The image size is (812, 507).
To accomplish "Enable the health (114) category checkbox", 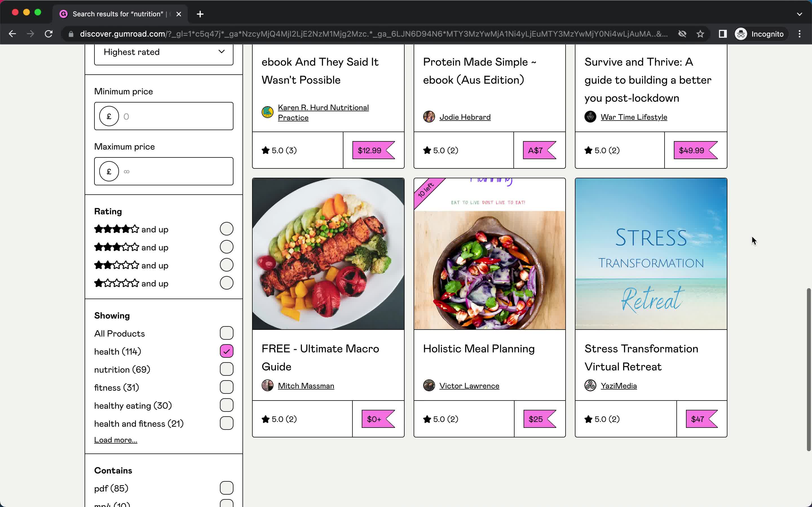I will [226, 351].
